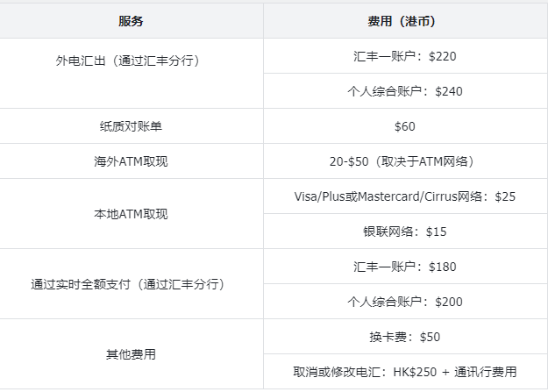The image size is (548, 392).
Task: Select the 其他费用 service cell
Action: click(x=131, y=354)
